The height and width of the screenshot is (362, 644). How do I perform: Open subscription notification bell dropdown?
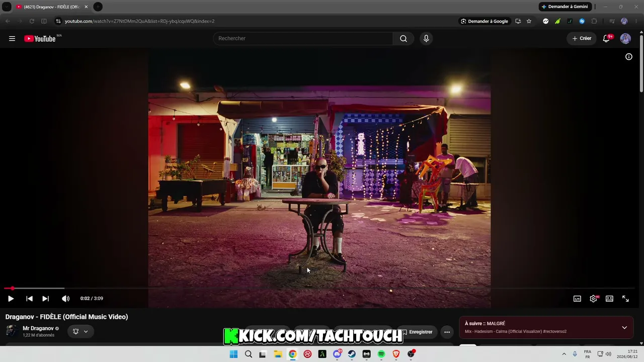[80, 331]
